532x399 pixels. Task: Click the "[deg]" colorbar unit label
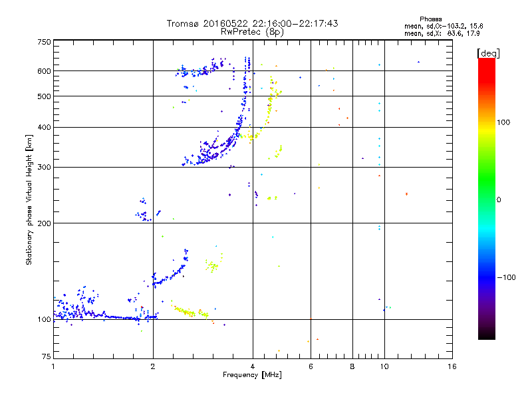click(x=488, y=53)
